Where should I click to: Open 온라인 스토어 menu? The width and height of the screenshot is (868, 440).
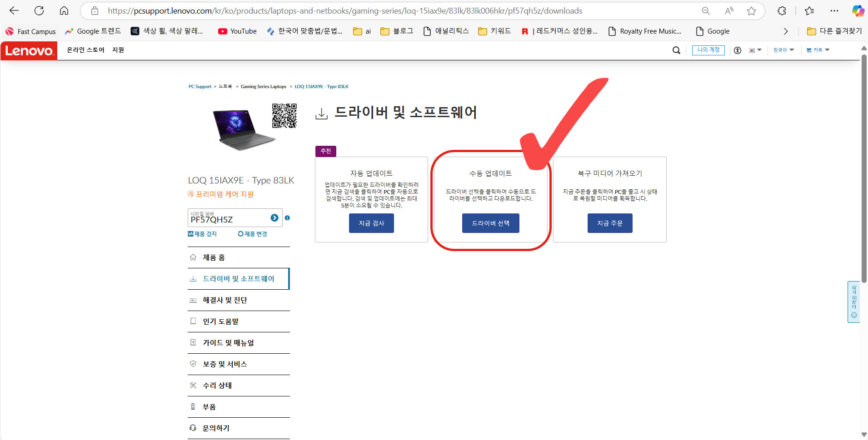85,50
